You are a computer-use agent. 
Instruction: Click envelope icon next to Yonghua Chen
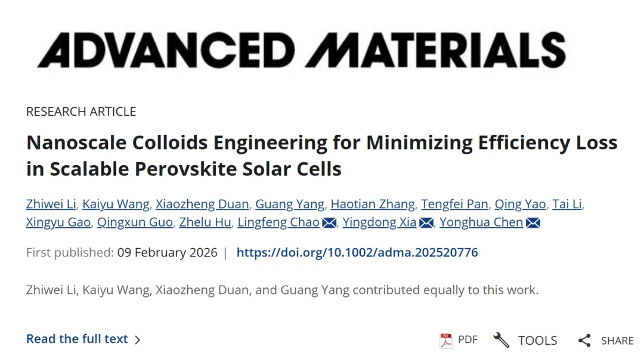(x=533, y=223)
